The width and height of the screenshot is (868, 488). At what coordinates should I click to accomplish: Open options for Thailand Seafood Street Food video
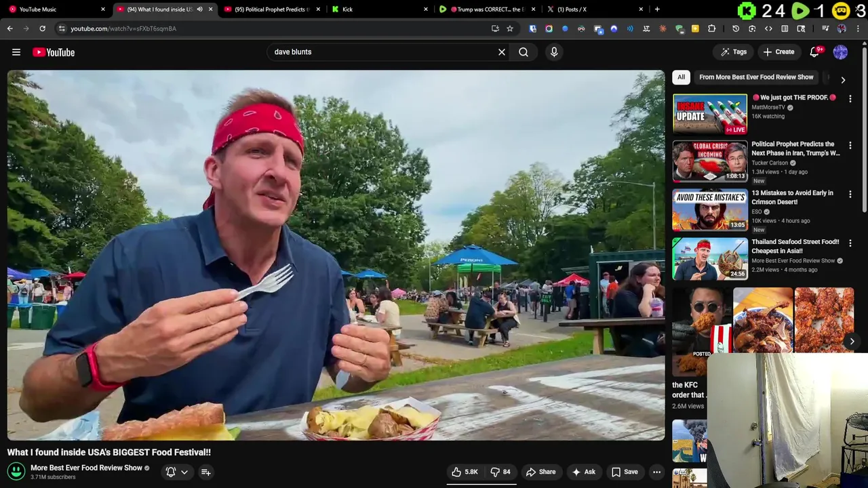click(850, 243)
